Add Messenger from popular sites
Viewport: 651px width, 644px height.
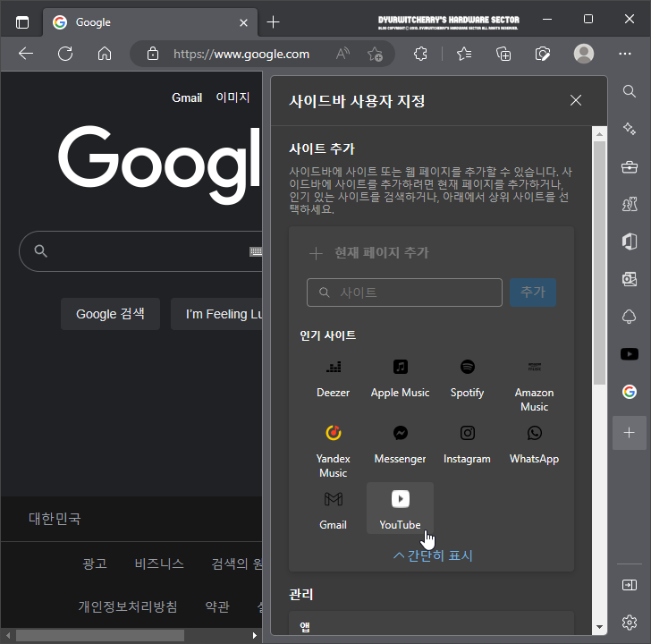(401, 445)
